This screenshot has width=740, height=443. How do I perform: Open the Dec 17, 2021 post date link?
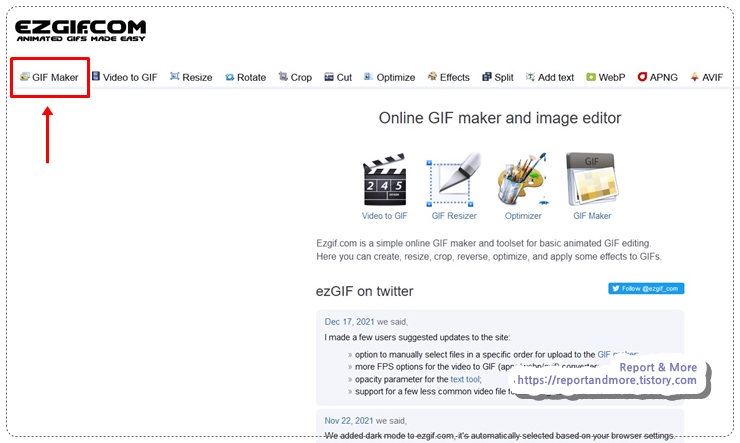pos(349,322)
